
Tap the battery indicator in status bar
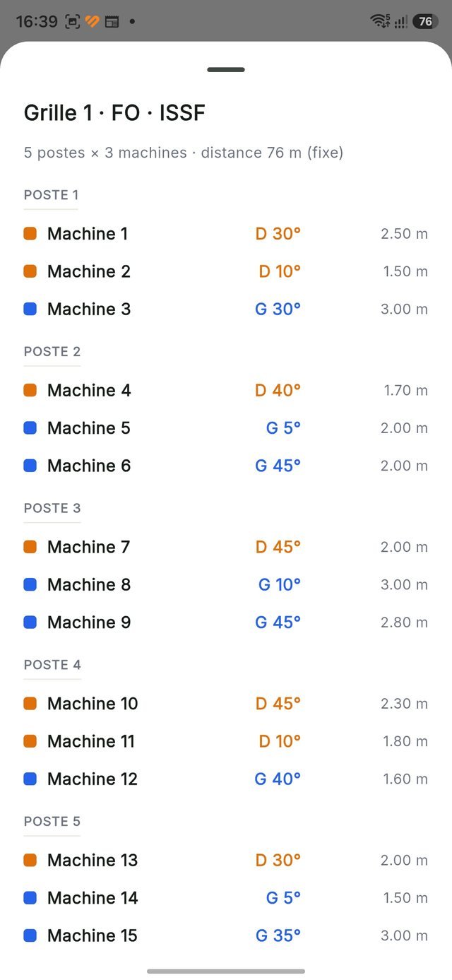(x=425, y=21)
